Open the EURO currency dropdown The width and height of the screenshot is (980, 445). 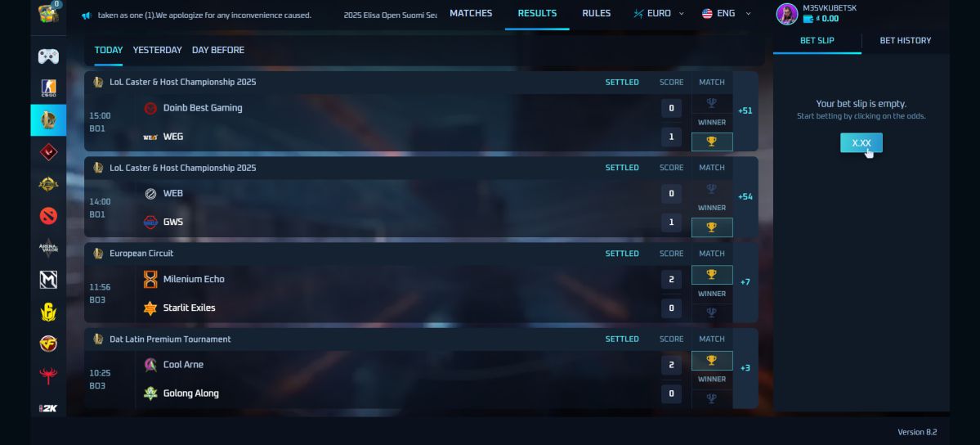pos(659,13)
